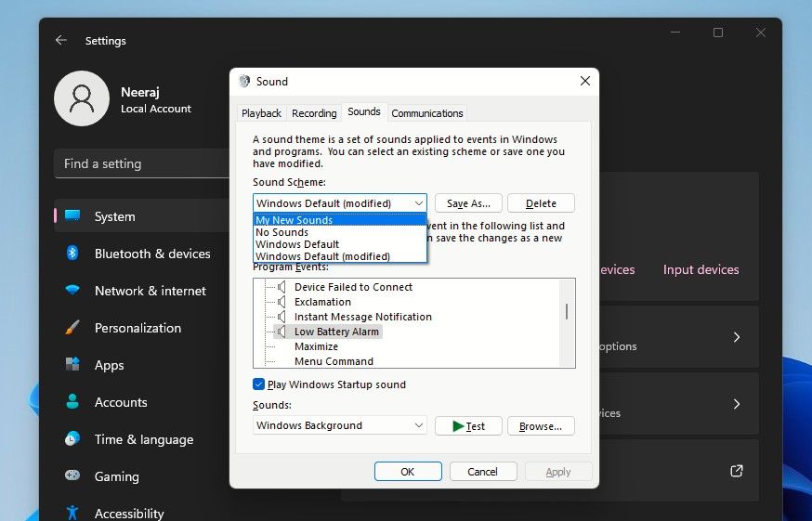Screen dimensions: 812x521
Task: Test the selected sound
Action: click(468, 425)
